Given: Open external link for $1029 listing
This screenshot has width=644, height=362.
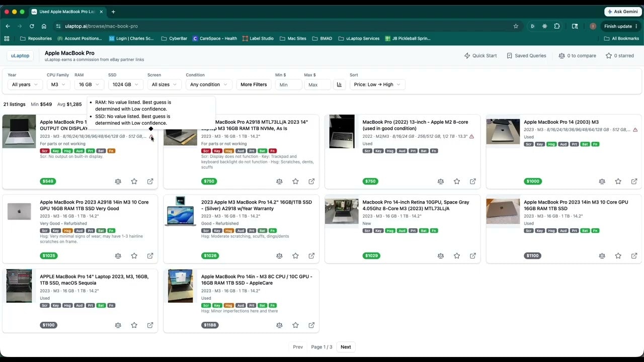Looking at the screenshot, I should coord(473,256).
